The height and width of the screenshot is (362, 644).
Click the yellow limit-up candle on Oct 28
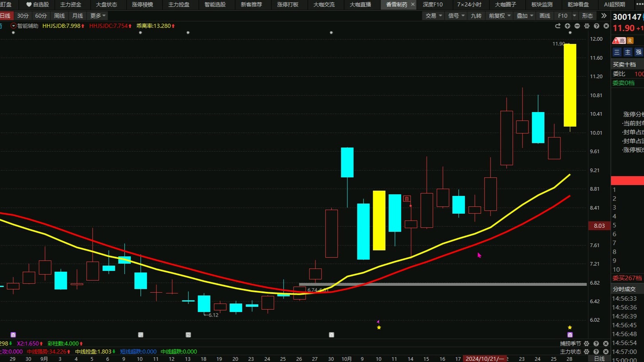(570, 85)
